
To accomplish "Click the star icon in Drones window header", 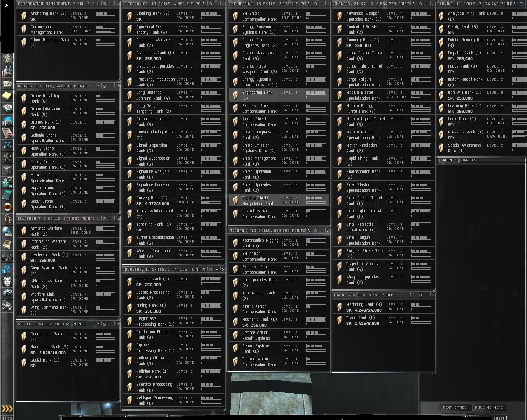I will [x=98, y=86].
